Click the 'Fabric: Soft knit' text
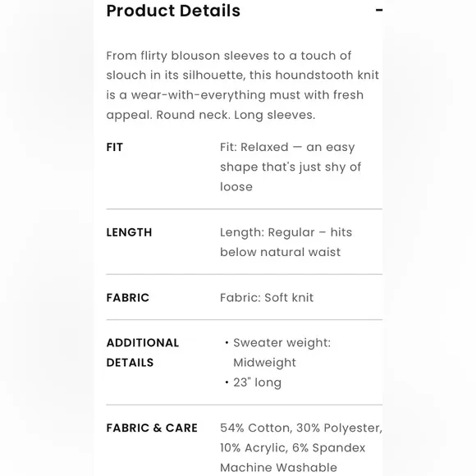 pyautogui.click(x=267, y=298)
